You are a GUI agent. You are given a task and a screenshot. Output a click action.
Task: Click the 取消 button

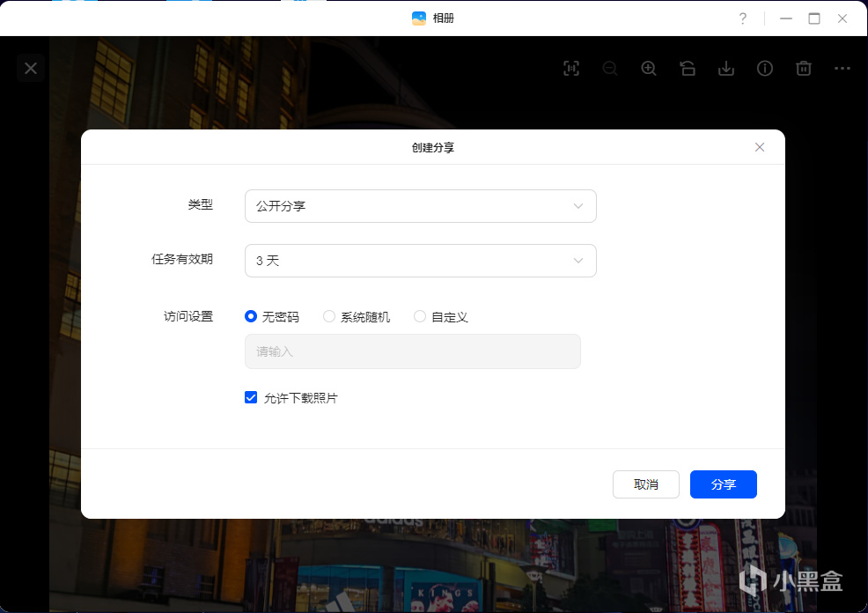tap(646, 484)
